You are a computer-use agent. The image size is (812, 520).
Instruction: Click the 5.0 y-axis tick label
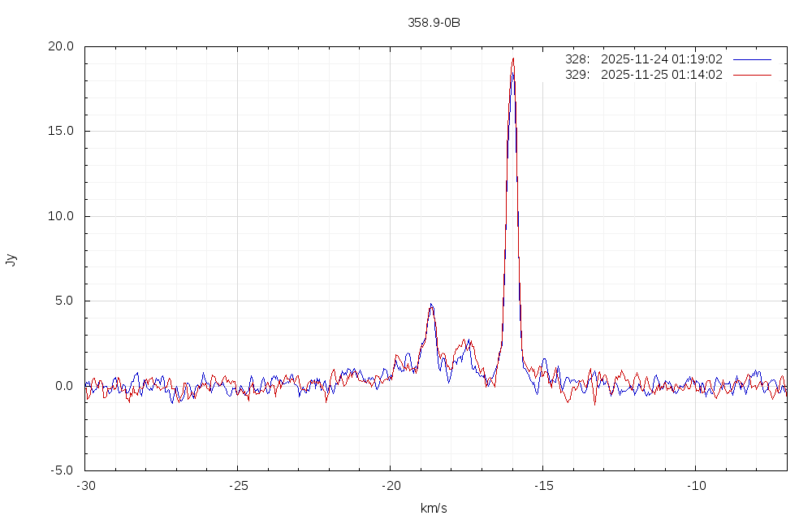click(x=64, y=301)
